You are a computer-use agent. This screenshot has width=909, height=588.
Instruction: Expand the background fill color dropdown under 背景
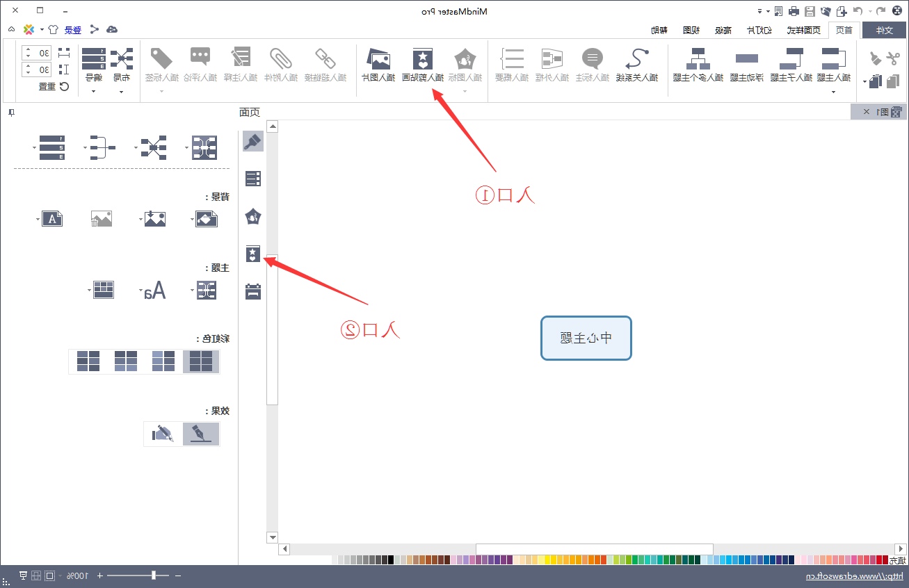(193, 219)
